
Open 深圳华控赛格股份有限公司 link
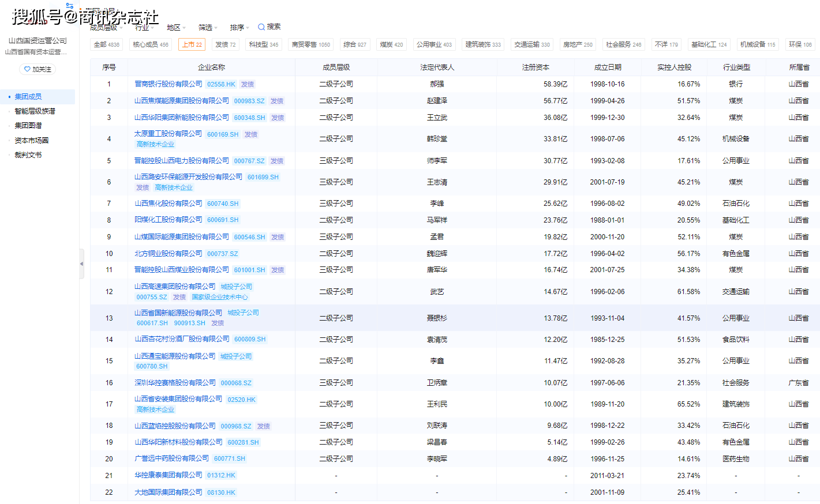coord(175,383)
